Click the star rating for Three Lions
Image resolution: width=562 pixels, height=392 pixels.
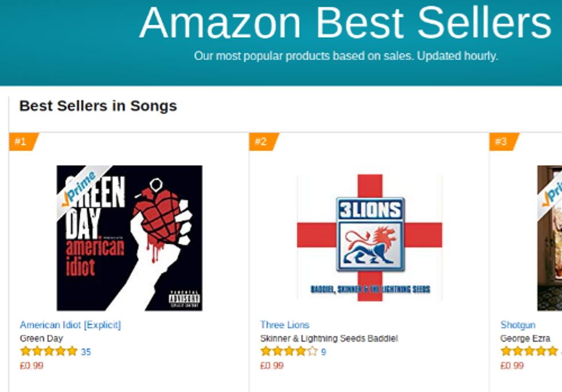pyautogui.click(x=288, y=351)
